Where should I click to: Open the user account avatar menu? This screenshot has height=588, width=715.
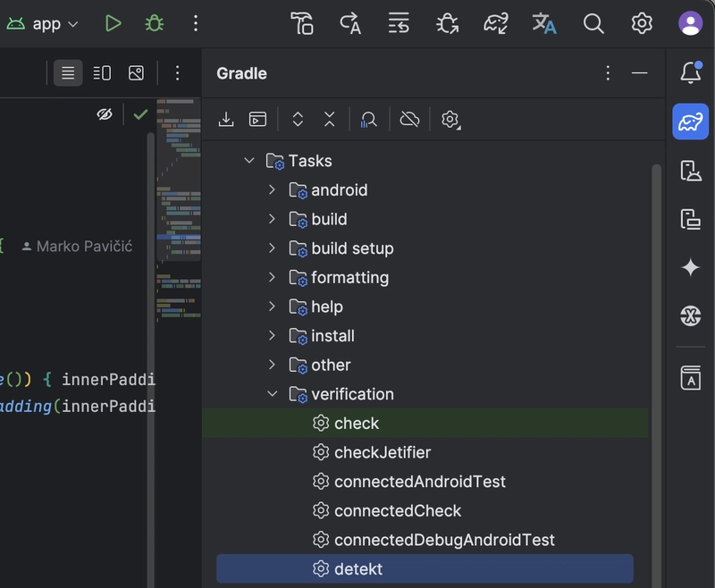click(x=690, y=23)
